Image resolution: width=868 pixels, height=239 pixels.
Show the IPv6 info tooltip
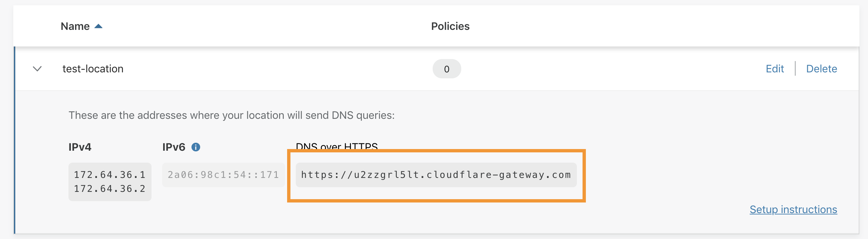(196, 147)
